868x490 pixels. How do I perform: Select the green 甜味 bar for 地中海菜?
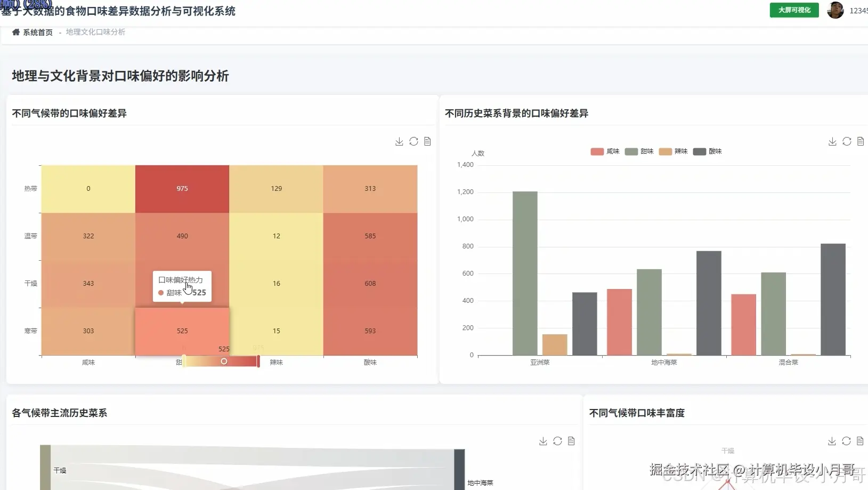(649, 312)
